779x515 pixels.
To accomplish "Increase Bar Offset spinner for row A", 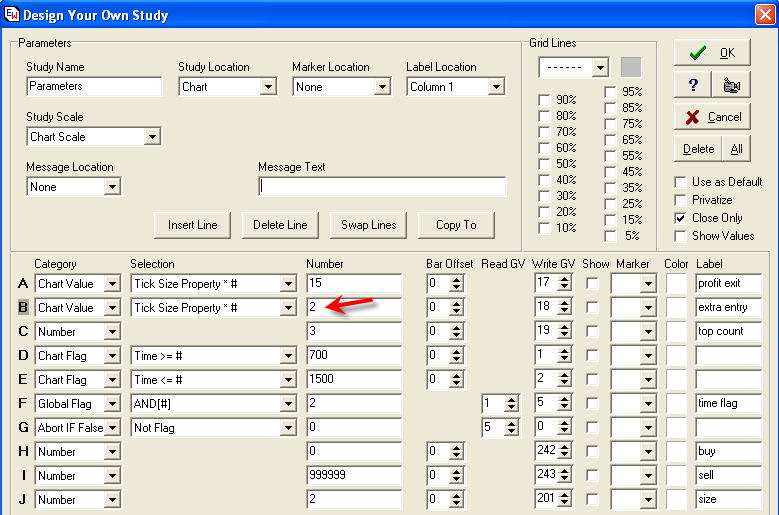I will click(457, 279).
